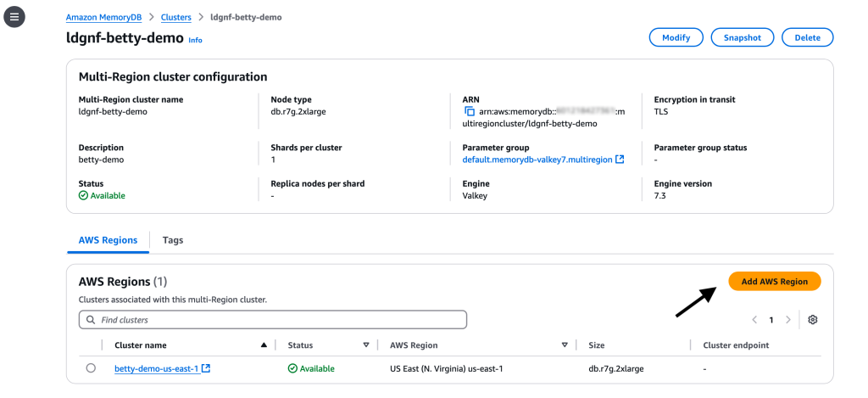Switch to the Tags tab
This screenshot has height=398, width=868.
point(173,240)
